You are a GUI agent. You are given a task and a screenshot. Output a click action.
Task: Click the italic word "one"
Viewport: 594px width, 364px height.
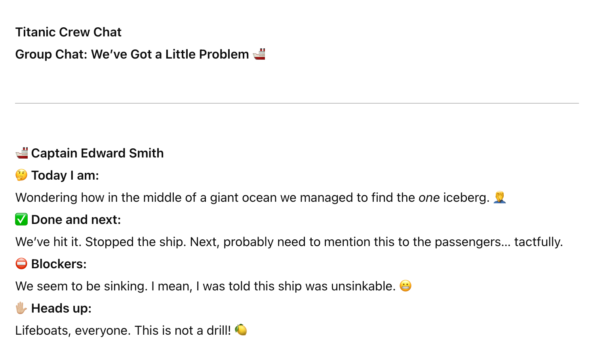(429, 197)
